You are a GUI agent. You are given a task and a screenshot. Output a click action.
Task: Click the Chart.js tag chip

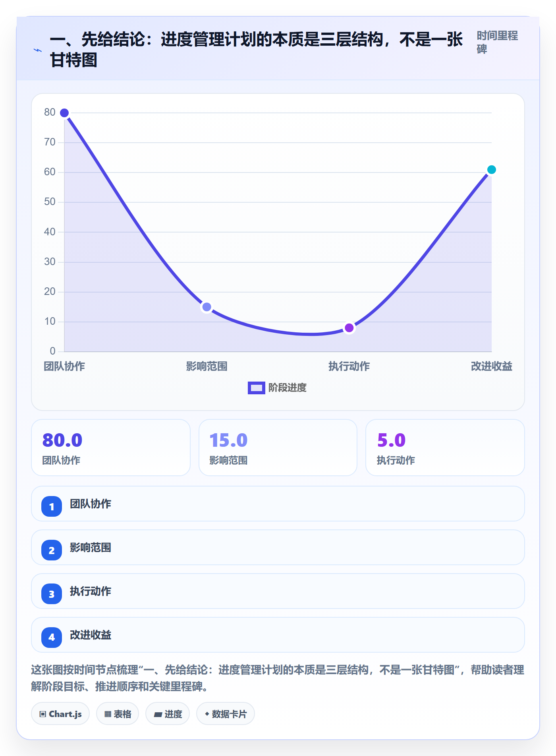pos(60,714)
